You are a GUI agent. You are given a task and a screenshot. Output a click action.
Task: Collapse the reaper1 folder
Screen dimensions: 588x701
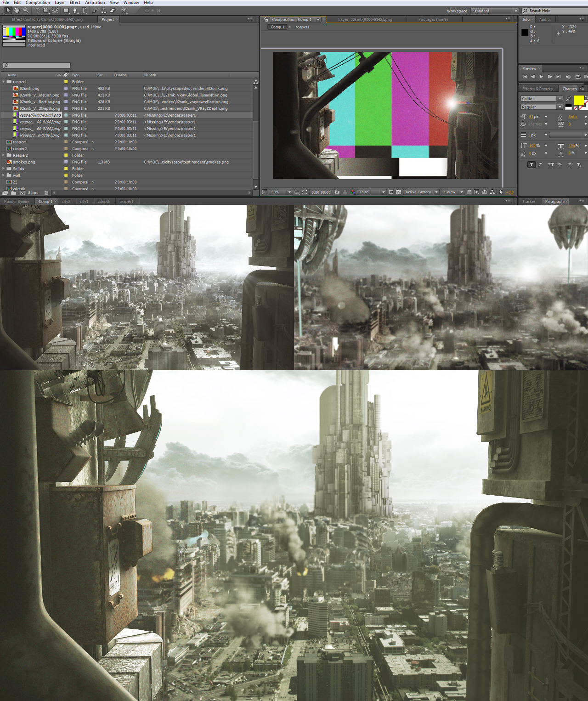[4, 82]
